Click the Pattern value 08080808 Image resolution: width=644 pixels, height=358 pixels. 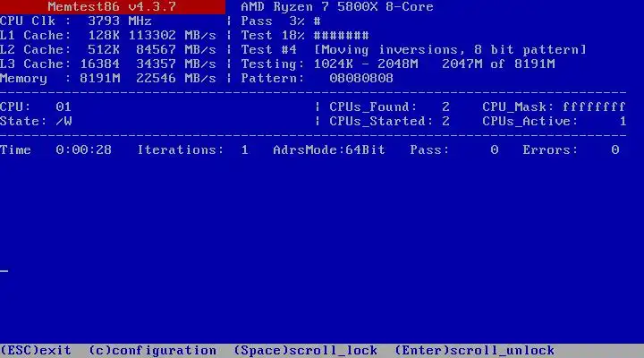[x=361, y=78]
